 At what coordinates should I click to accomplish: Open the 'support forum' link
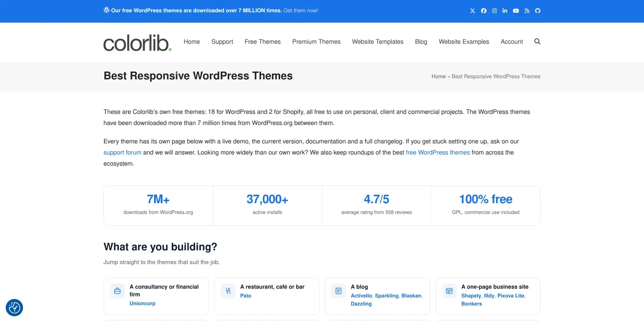click(122, 153)
